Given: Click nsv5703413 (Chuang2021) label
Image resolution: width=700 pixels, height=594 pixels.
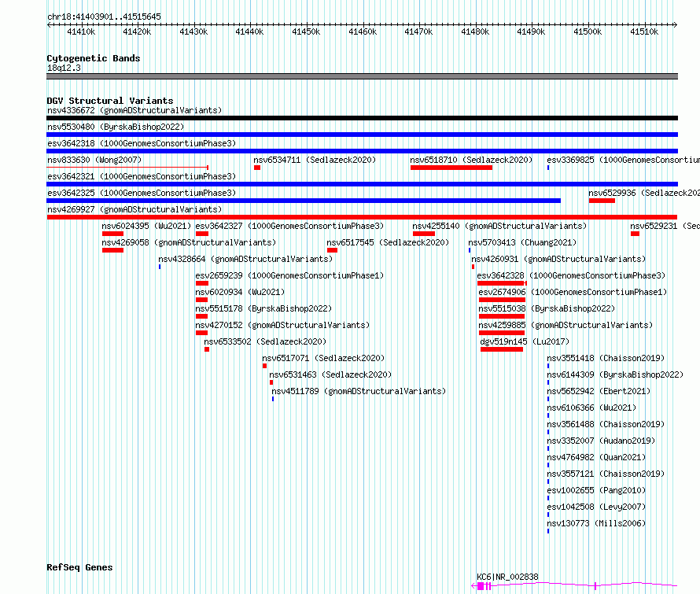Looking at the screenshot, I should [x=522, y=242].
